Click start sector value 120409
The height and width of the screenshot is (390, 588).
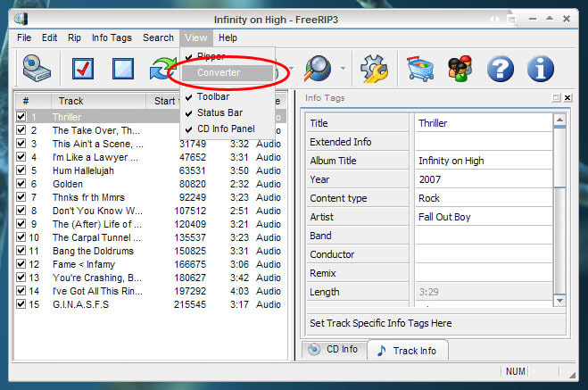190,224
